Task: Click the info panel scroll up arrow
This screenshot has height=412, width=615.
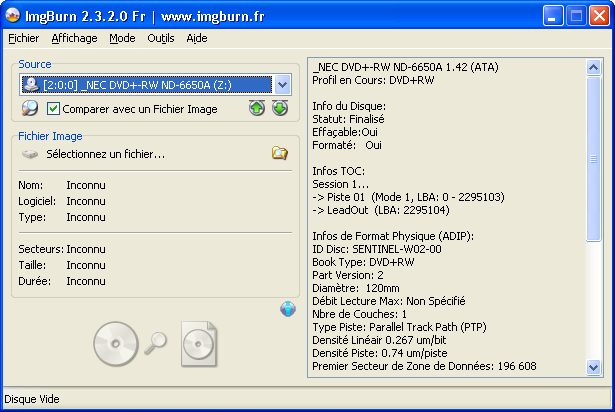Action: click(593, 67)
